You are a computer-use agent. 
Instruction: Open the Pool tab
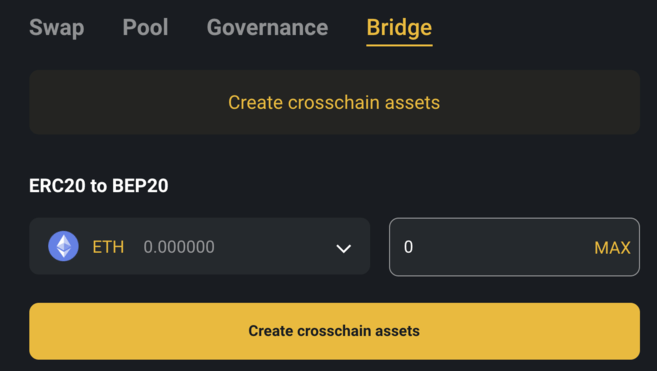145,27
